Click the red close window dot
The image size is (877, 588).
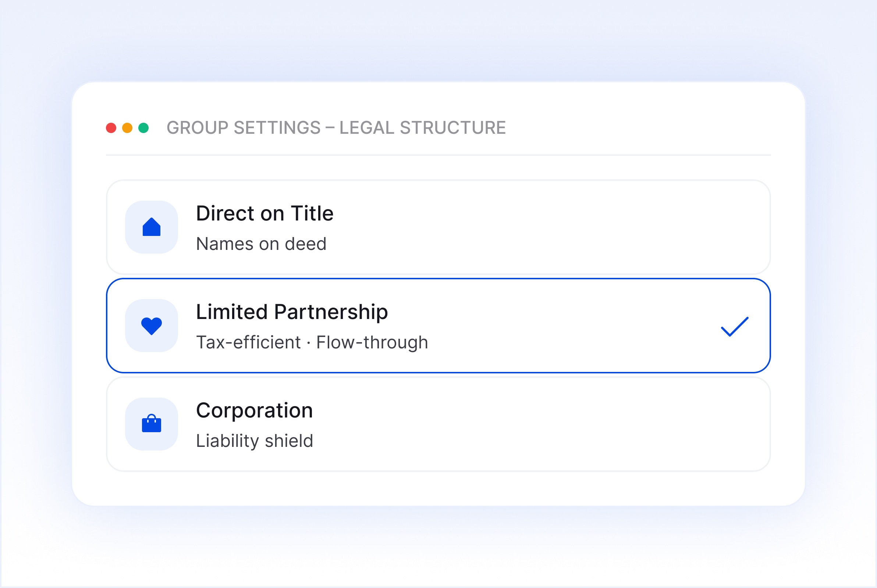(111, 128)
